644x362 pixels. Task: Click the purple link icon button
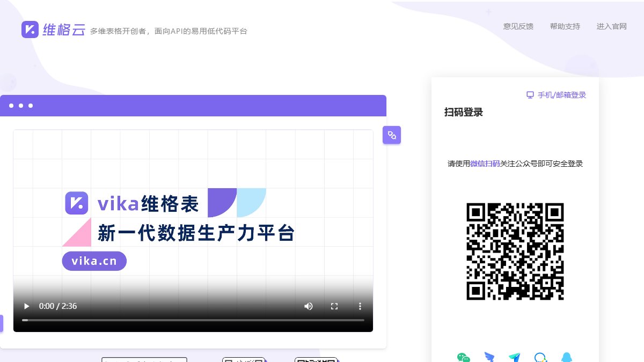(x=392, y=135)
